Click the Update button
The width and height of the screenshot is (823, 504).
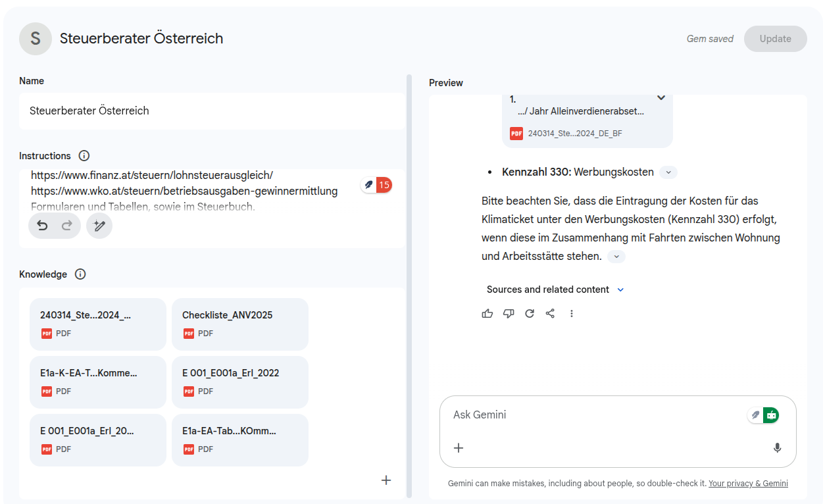click(x=775, y=39)
